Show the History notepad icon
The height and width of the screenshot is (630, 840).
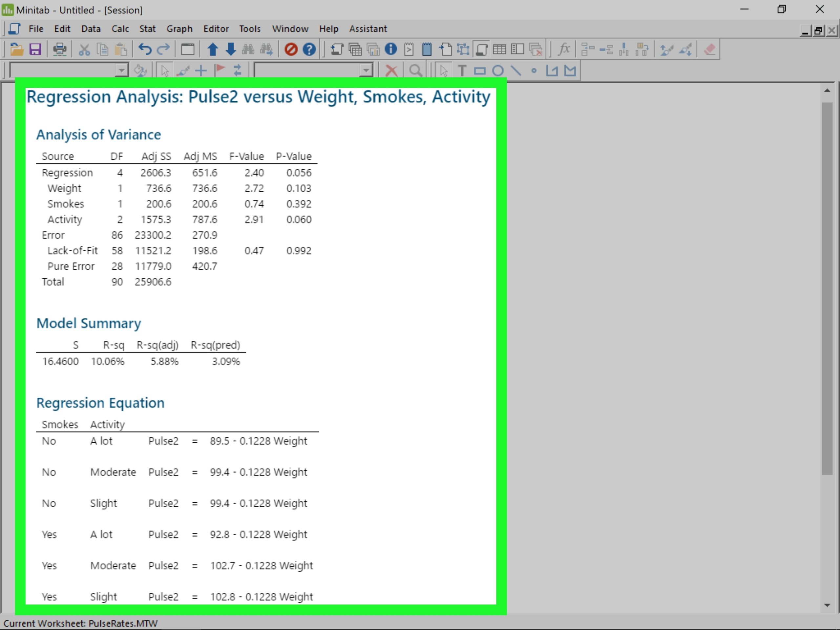(409, 49)
